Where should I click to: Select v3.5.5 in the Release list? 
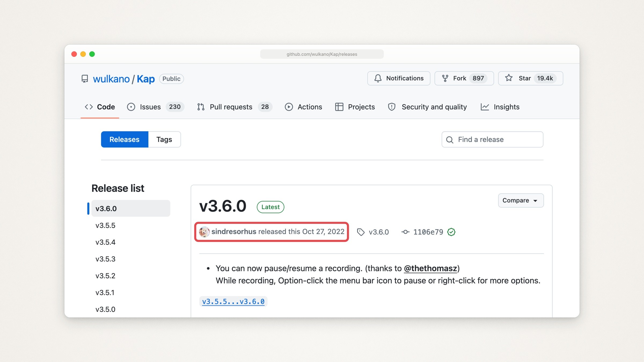[105, 226]
